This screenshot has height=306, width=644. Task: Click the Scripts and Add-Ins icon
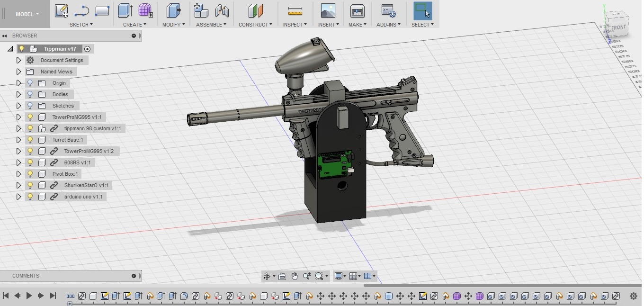pyautogui.click(x=389, y=10)
